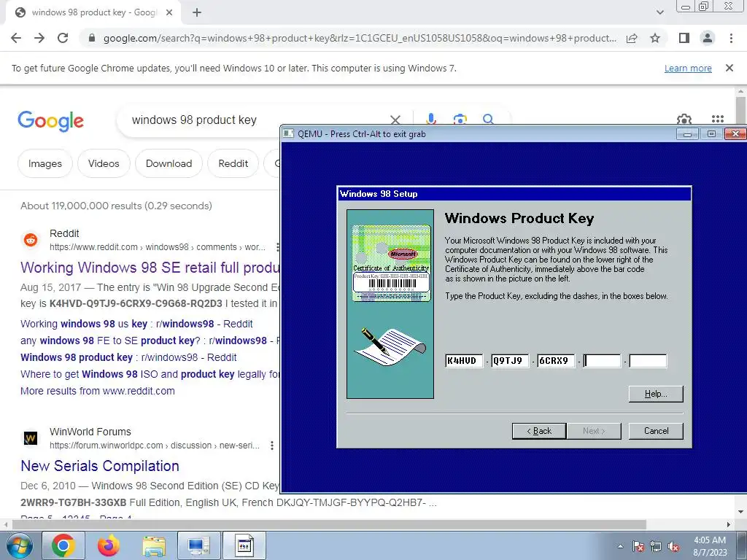Open the Google apps grid
Screen dimensions: 747x560
coord(718,119)
